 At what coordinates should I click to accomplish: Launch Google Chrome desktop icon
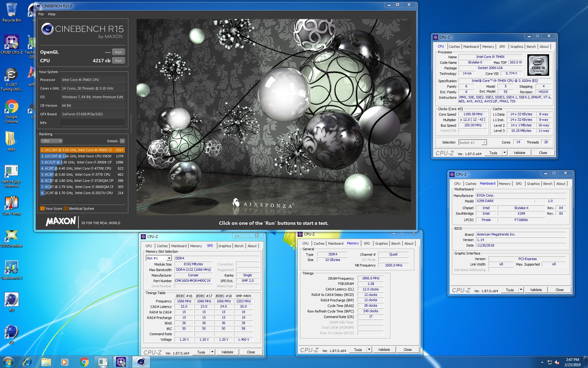tap(11, 111)
